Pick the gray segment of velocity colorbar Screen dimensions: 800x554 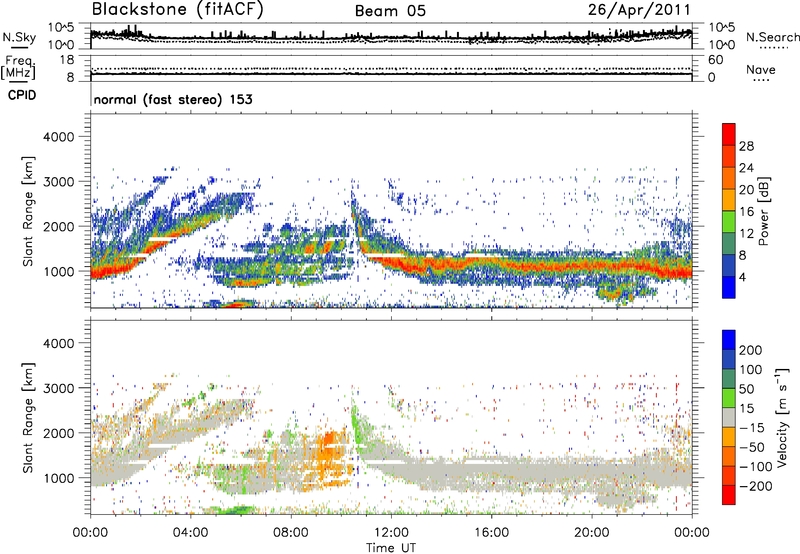click(729, 417)
